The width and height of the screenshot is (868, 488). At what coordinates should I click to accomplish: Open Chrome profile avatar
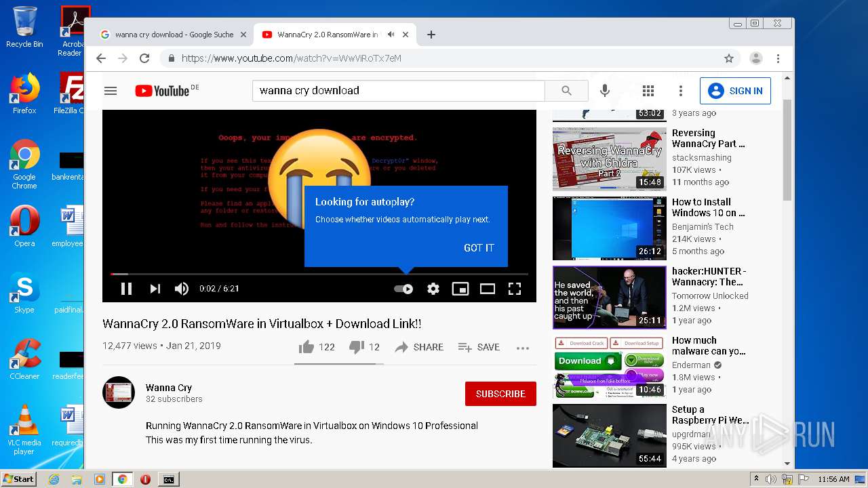tap(755, 58)
